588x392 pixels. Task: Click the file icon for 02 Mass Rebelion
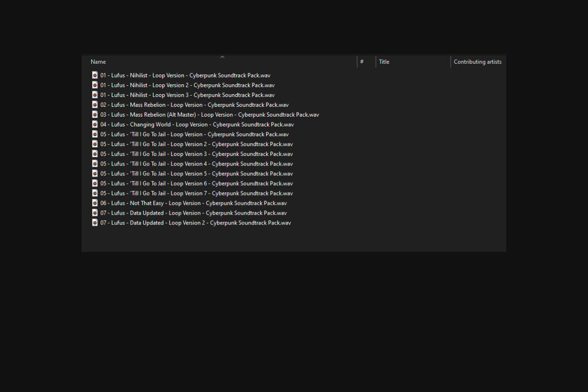tap(95, 105)
